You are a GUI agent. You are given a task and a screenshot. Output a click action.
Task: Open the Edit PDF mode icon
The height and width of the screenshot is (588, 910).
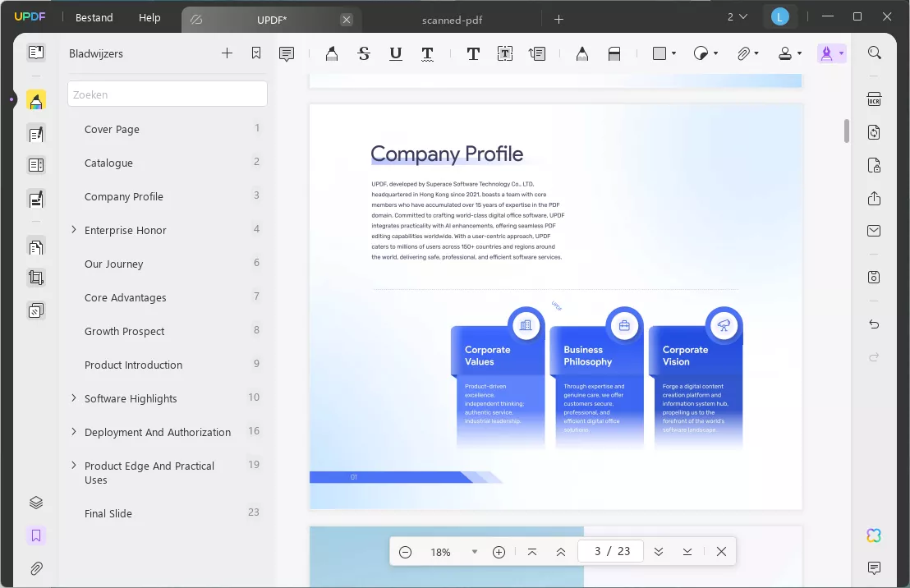36,135
